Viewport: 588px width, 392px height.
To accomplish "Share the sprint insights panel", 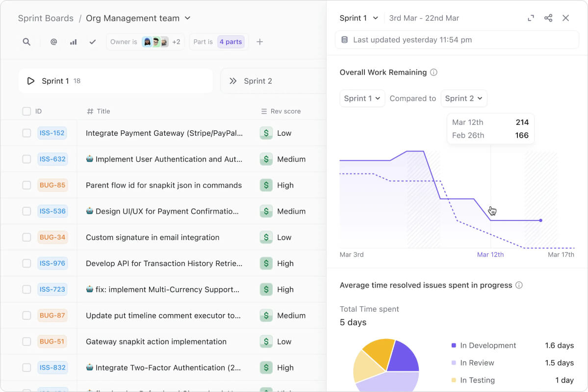I will (x=548, y=18).
